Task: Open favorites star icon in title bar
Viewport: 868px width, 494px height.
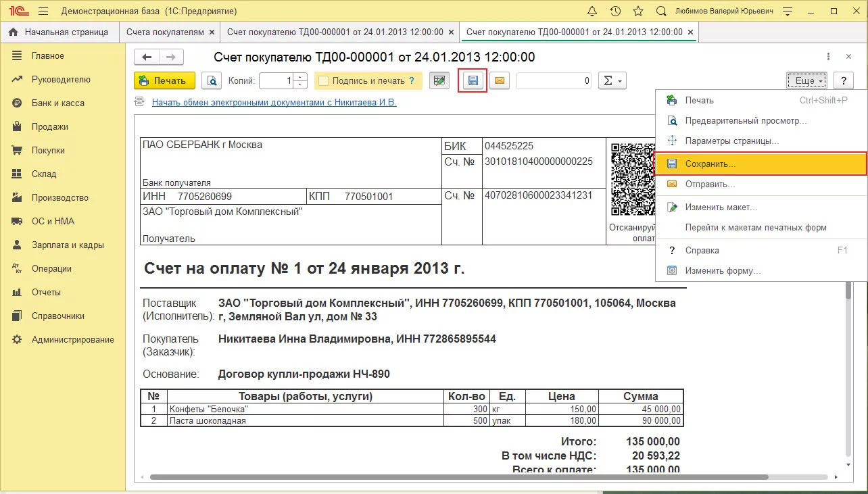Action: pyautogui.click(x=638, y=11)
